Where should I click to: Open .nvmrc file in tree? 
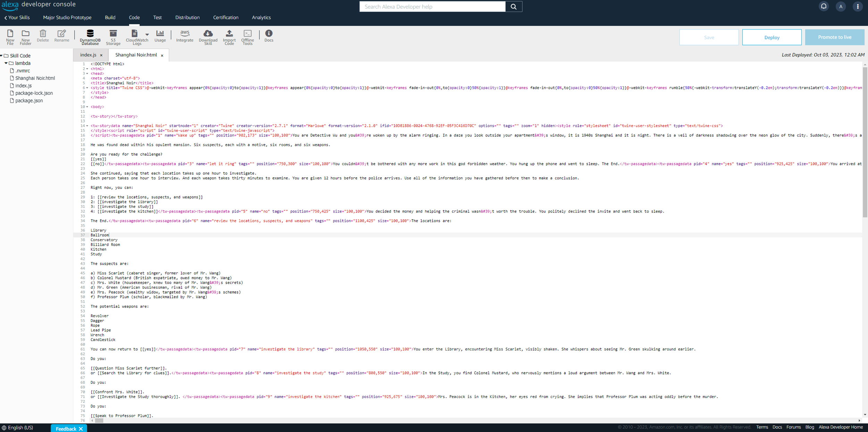point(23,71)
